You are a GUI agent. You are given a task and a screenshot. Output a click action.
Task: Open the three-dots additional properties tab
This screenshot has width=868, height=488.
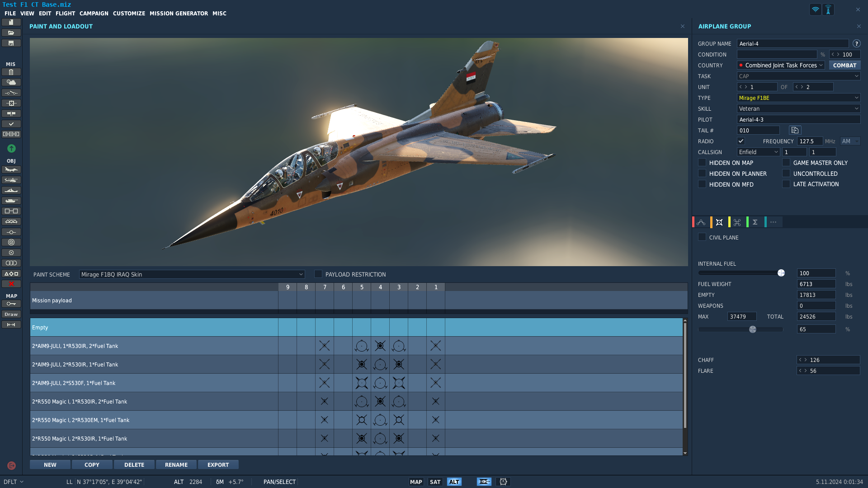pos(773,222)
